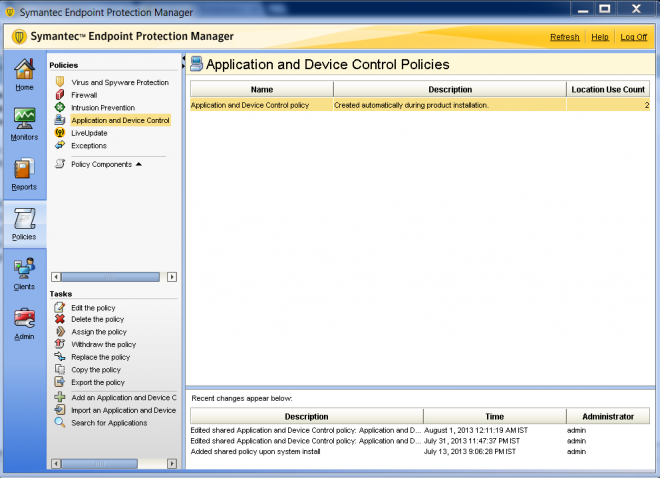This screenshot has width=660, height=478.
Task: Click Search for Applications task
Action: (109, 423)
